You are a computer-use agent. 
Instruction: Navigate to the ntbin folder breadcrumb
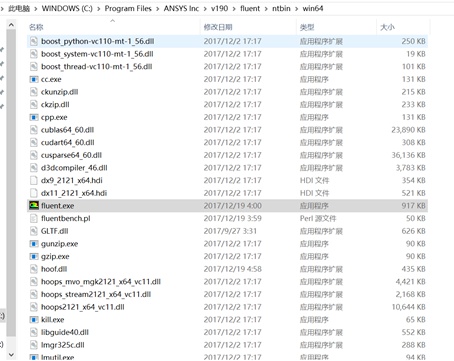coord(281,9)
